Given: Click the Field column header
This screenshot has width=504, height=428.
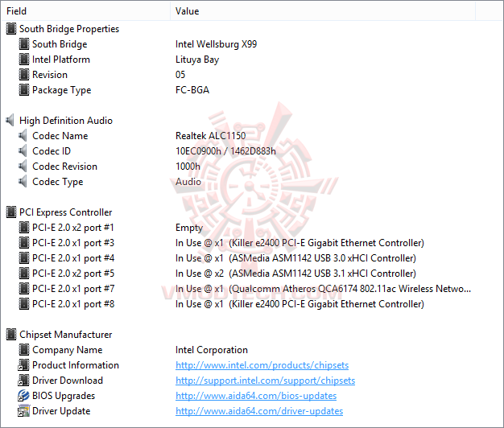Looking at the screenshot, I should pyautogui.click(x=85, y=11).
